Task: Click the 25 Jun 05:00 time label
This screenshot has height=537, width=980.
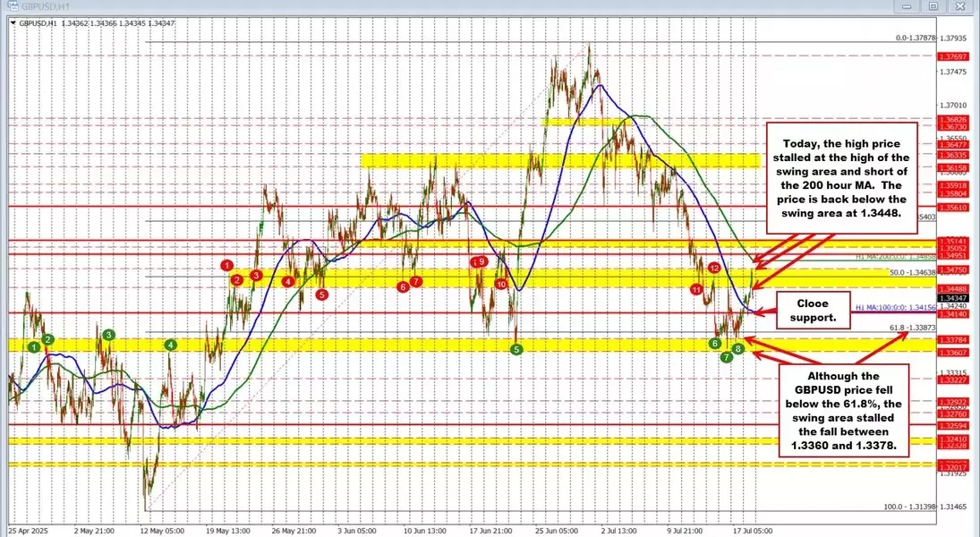Action: click(557, 531)
